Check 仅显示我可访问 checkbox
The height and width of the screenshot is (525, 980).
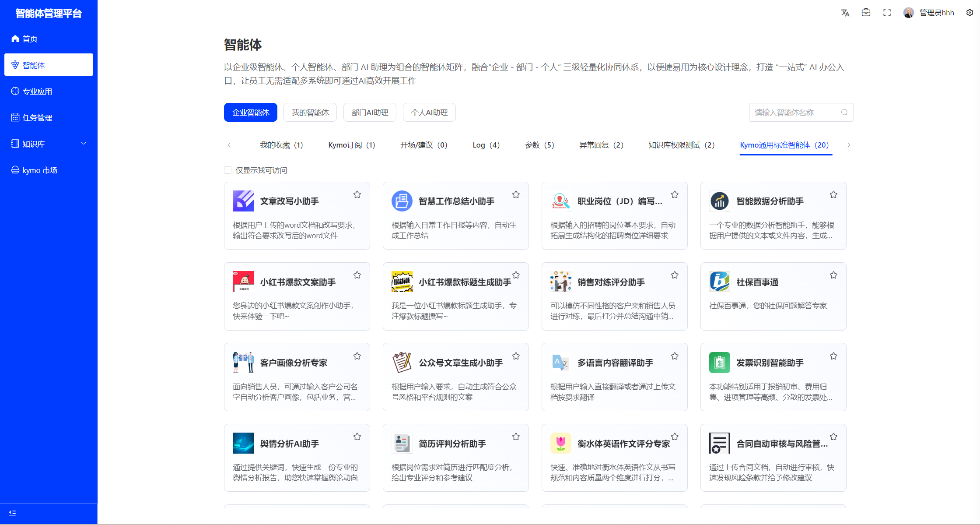pos(227,170)
